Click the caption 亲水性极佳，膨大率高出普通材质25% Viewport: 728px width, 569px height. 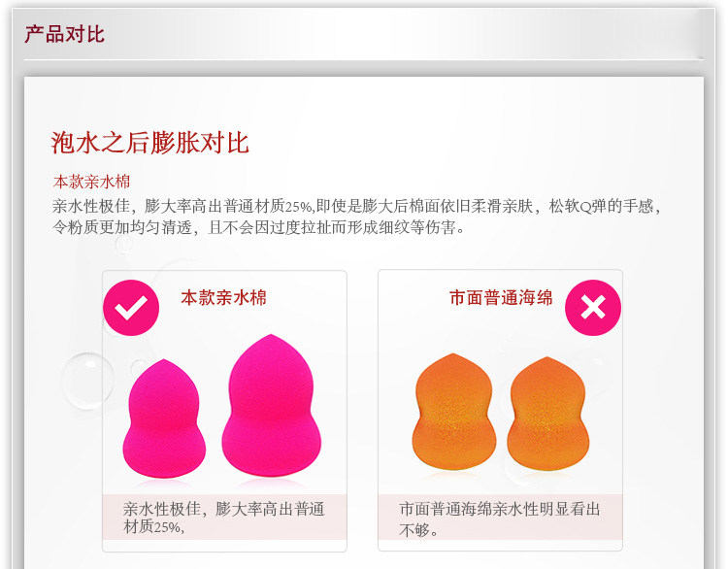coord(224,518)
